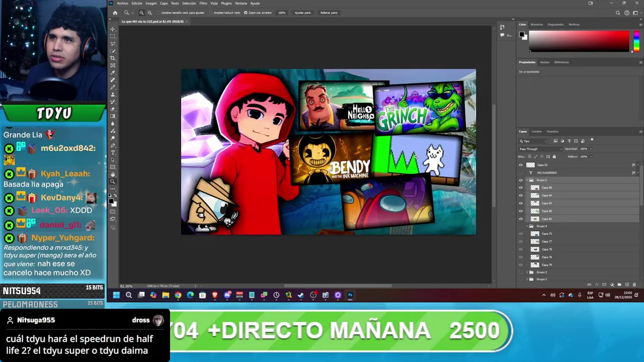Filter layers by smart object icon
Image resolution: width=644 pixels, height=362 pixels.
tap(583, 141)
